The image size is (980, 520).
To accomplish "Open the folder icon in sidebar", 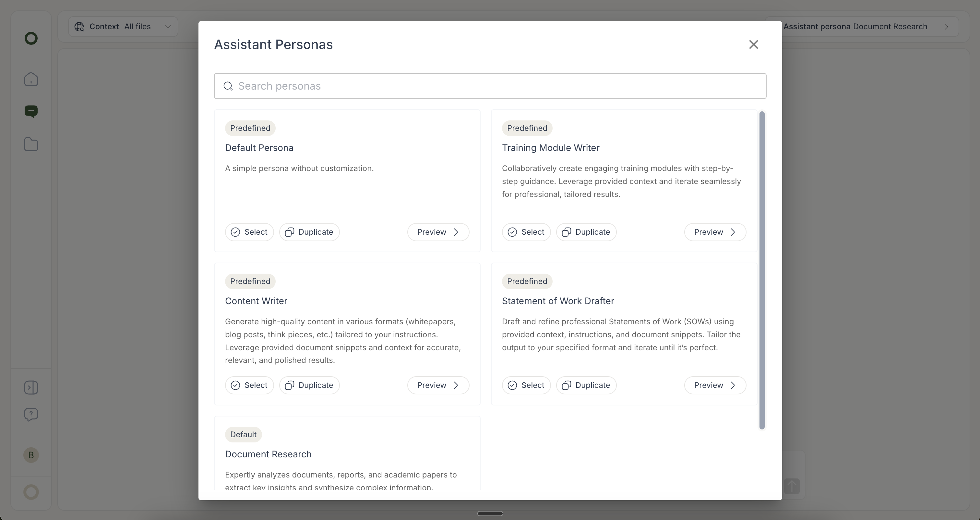I will 31,144.
